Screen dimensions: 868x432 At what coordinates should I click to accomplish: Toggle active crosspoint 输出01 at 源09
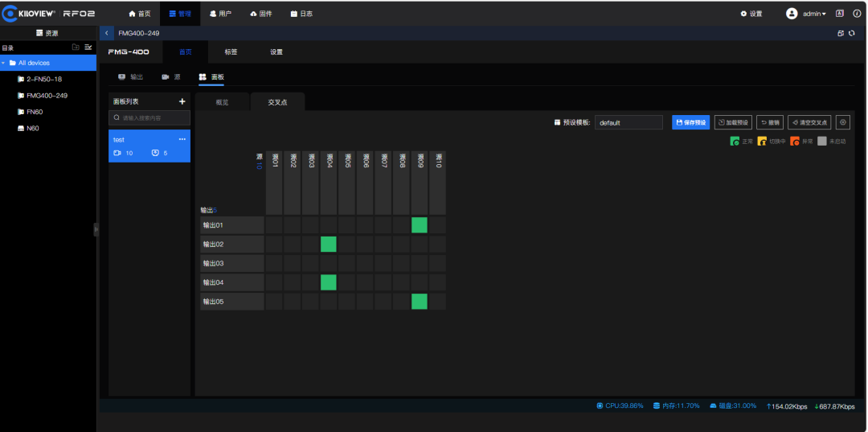[419, 225]
